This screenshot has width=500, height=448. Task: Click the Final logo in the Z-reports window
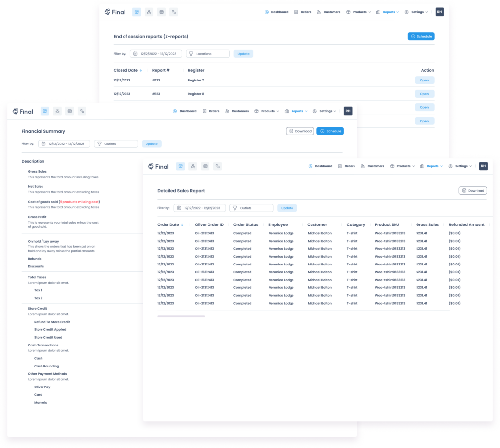tap(115, 12)
